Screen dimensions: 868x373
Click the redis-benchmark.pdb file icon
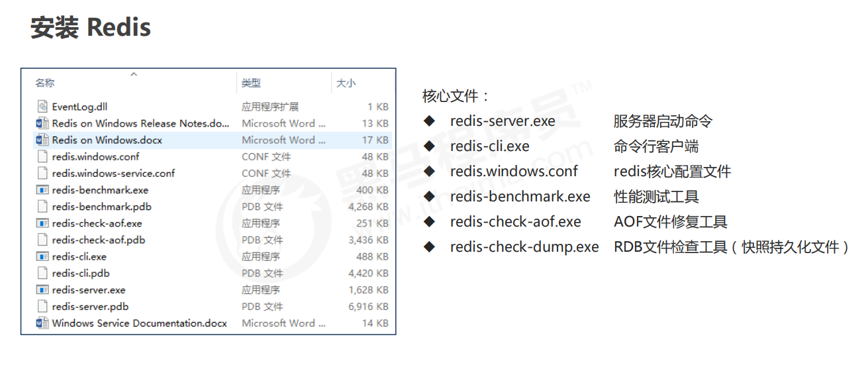[x=42, y=207]
